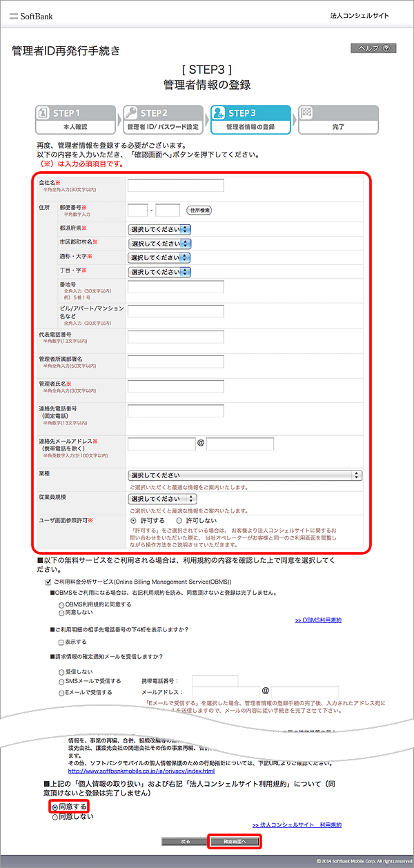The height and width of the screenshot is (868, 414).
Task: Open the 都道府県 dropdown
Action: click(x=159, y=229)
